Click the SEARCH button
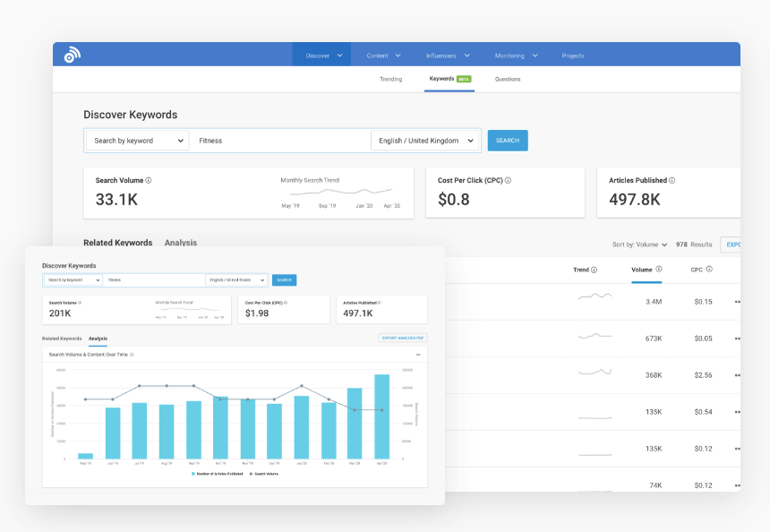 click(507, 141)
